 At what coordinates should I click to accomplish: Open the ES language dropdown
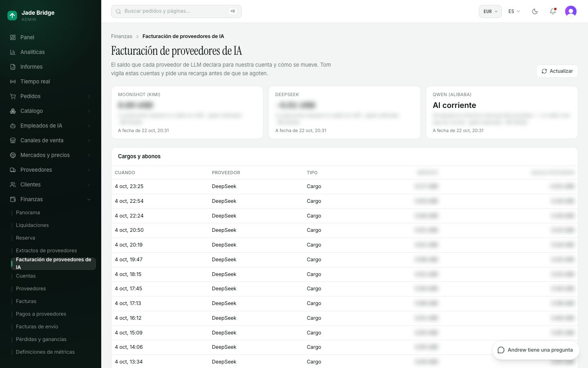point(514,11)
